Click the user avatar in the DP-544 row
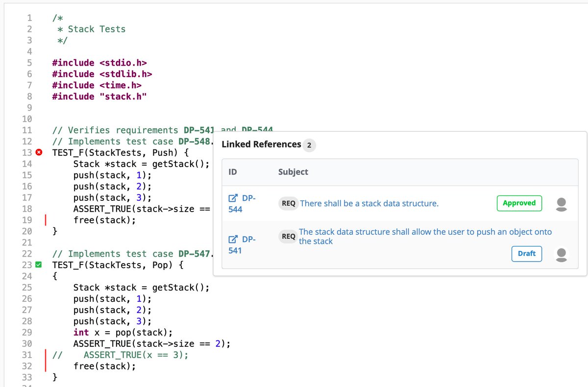588x387 pixels. pyautogui.click(x=562, y=204)
